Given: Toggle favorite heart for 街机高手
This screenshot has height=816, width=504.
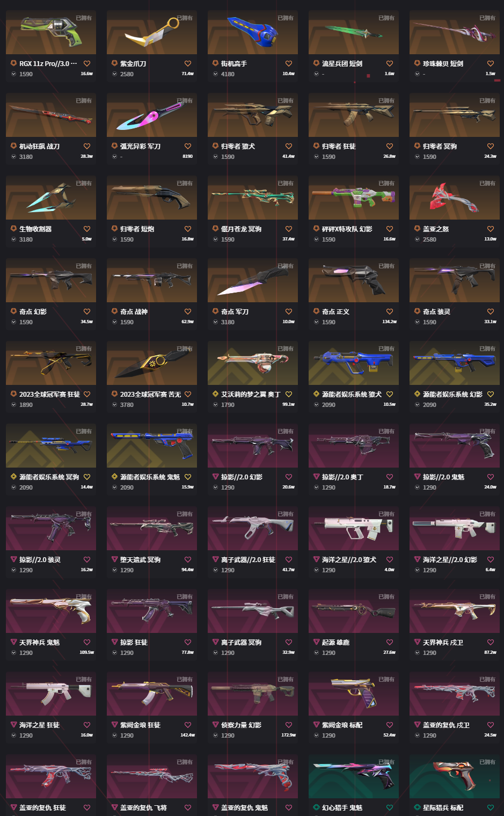Looking at the screenshot, I should (x=289, y=63).
